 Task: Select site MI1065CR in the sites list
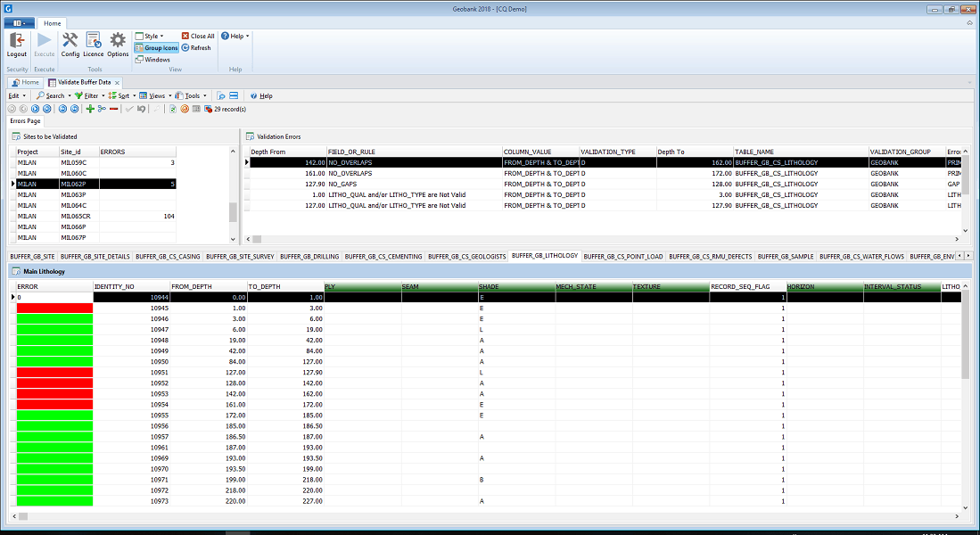click(x=76, y=216)
